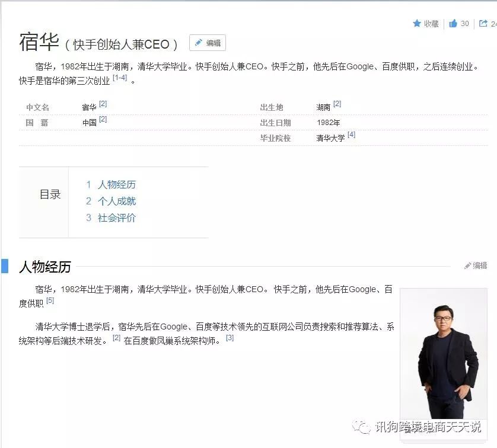Click citation [5] after 度供职
The image size is (497, 448).
pos(50,300)
